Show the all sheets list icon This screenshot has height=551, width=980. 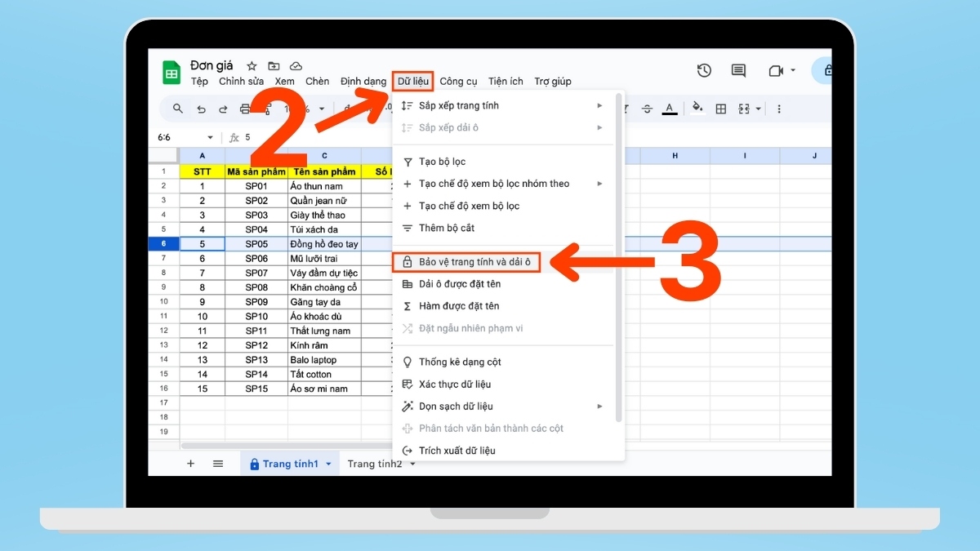(218, 463)
